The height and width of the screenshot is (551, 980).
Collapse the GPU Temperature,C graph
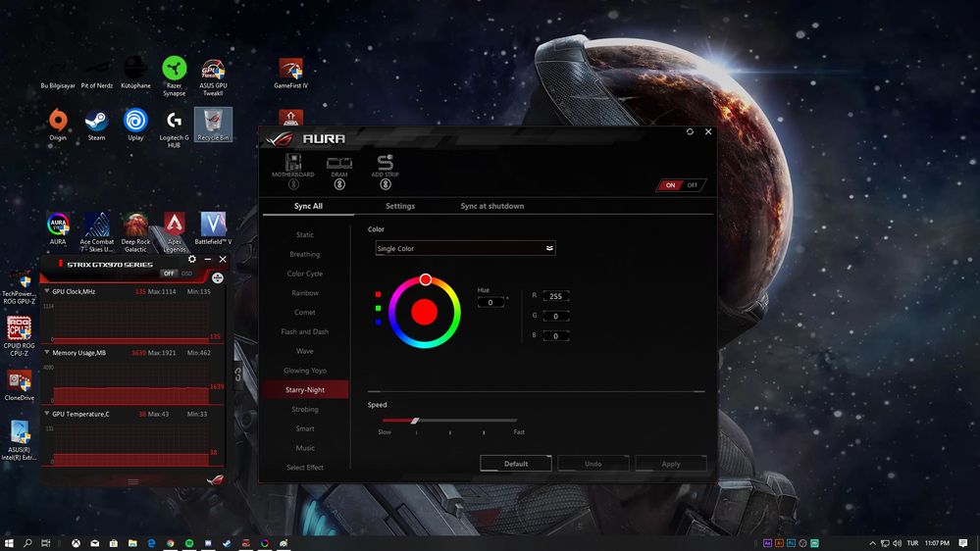[47, 414]
